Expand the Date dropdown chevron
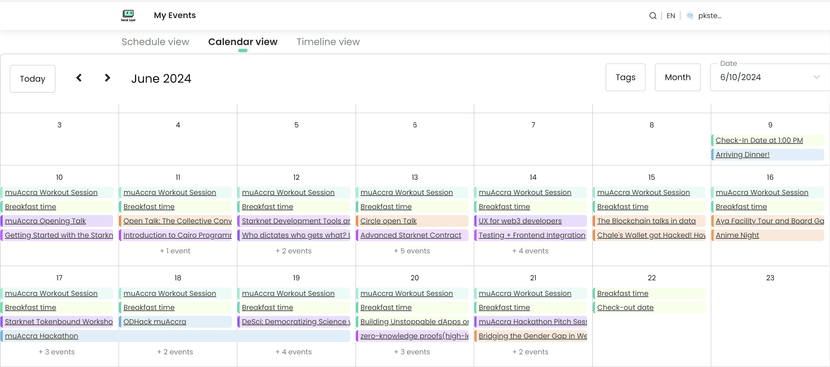 point(816,77)
